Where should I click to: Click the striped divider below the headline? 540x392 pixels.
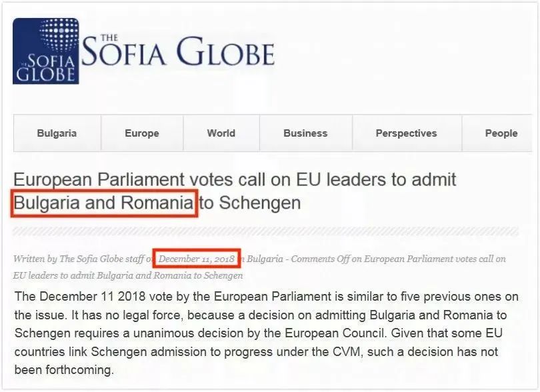coord(265,231)
